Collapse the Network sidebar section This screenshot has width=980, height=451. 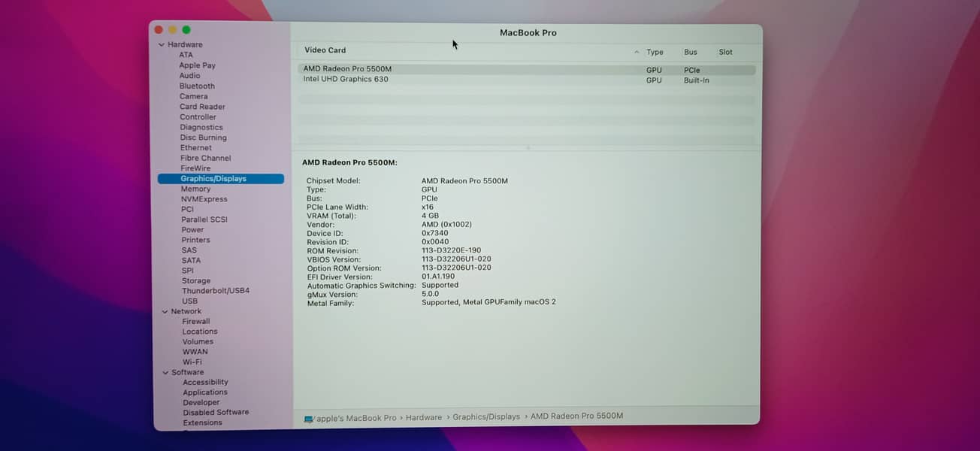164,311
